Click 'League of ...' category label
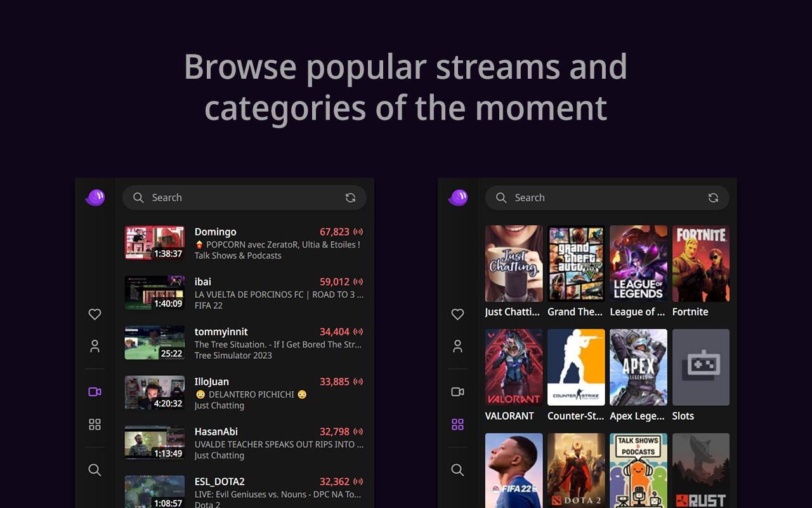Screen dimensions: 812x508 coord(638,312)
